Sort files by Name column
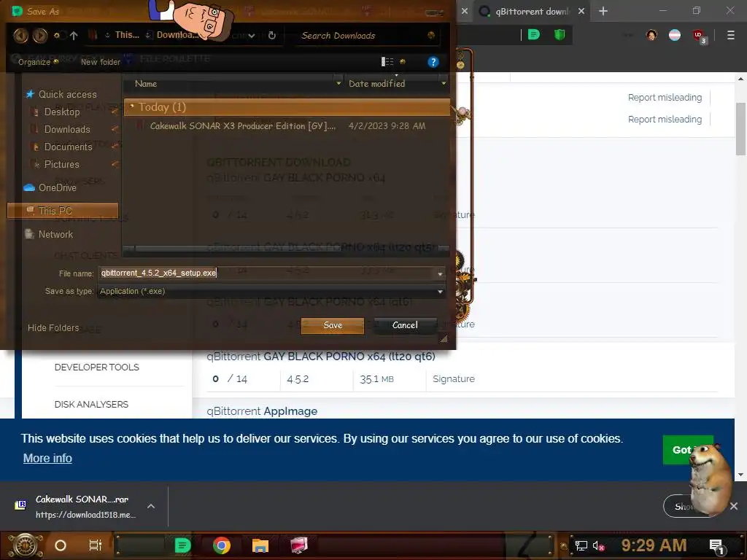The width and height of the screenshot is (747, 560). [x=146, y=84]
